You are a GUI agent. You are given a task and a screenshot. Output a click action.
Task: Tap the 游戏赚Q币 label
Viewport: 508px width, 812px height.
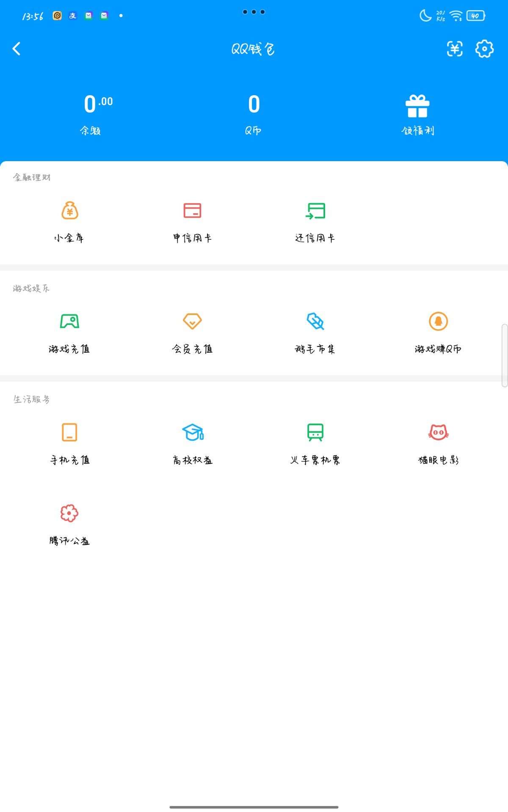438,349
